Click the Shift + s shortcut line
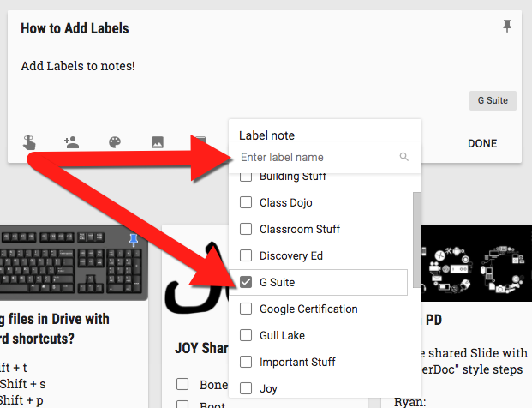Viewport: 532px width, 408px height. click(x=22, y=384)
